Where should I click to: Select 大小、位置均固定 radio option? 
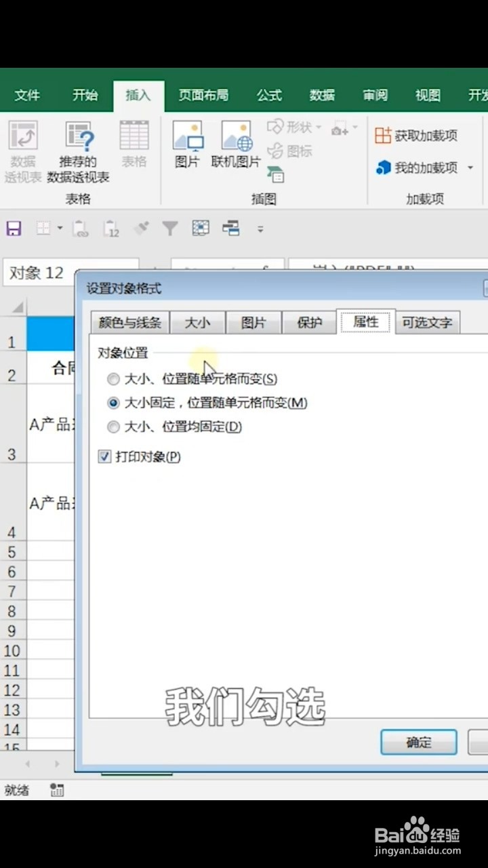pyautogui.click(x=174, y=427)
